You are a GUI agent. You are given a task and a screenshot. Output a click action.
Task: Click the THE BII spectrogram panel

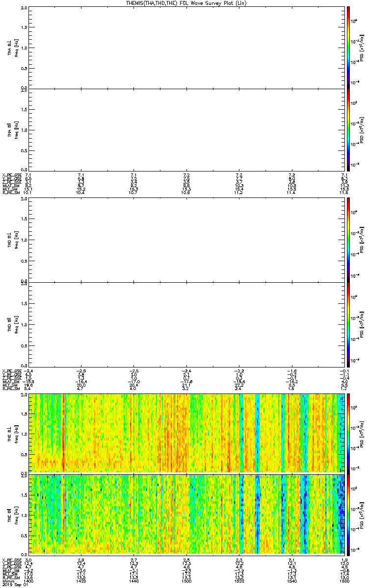tap(186, 514)
